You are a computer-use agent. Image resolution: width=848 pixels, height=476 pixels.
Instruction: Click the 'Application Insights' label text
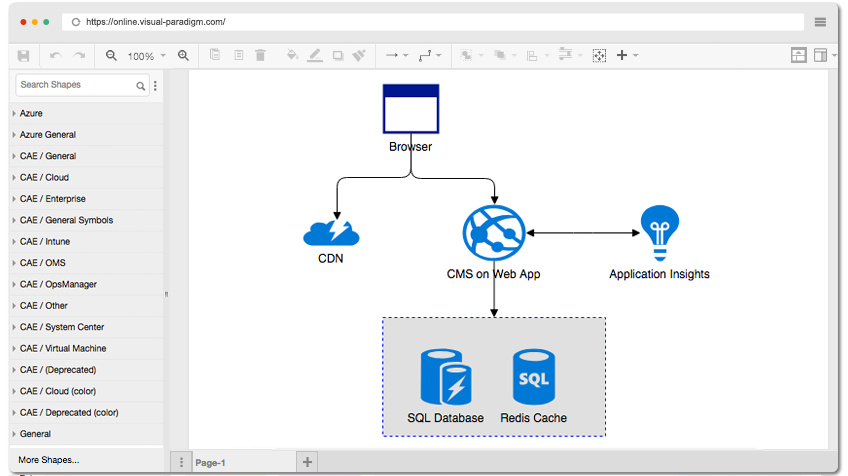[x=659, y=274]
